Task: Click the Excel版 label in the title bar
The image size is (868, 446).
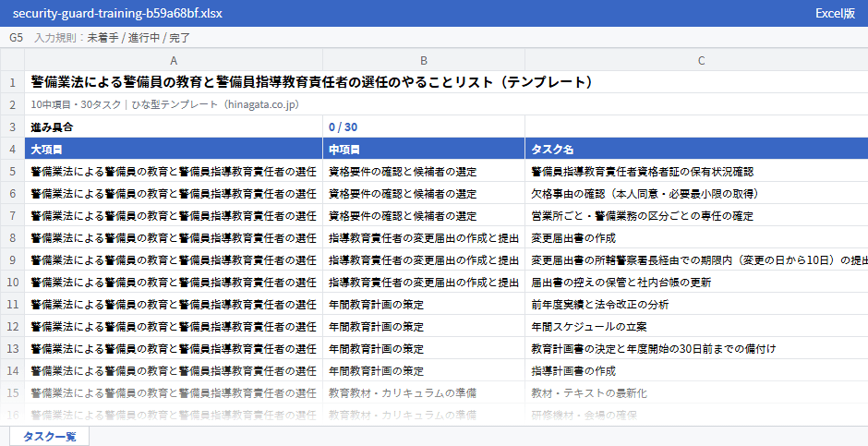Action: tap(835, 13)
